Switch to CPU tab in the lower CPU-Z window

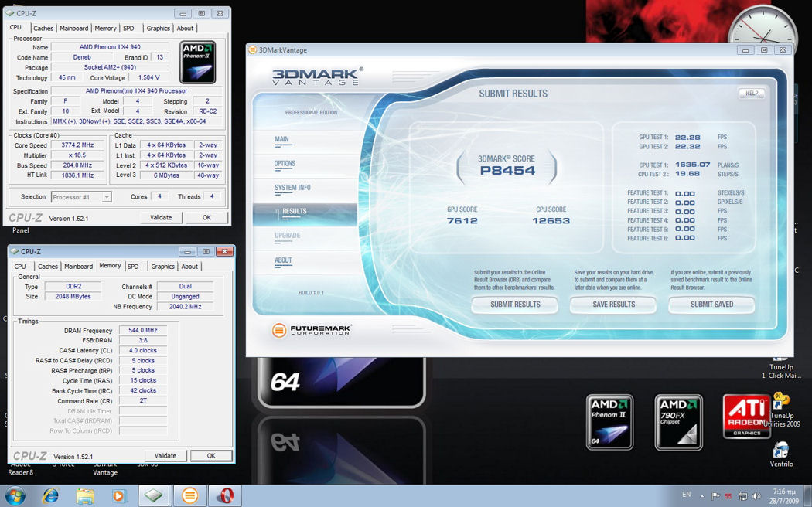click(x=20, y=267)
